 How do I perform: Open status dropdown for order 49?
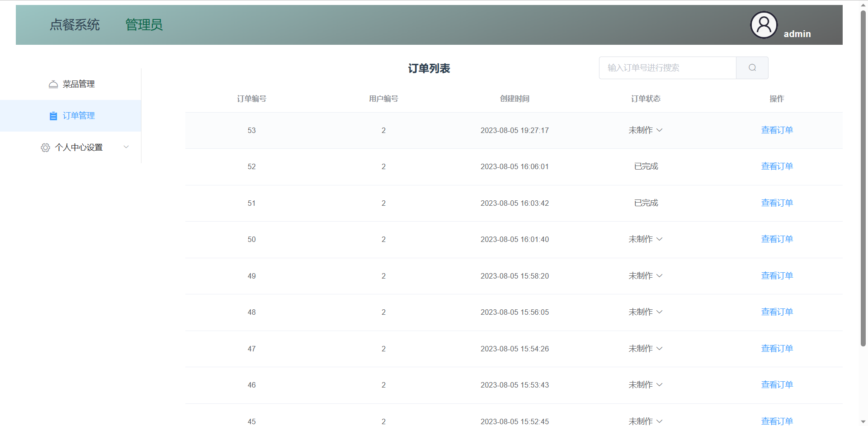coord(646,276)
